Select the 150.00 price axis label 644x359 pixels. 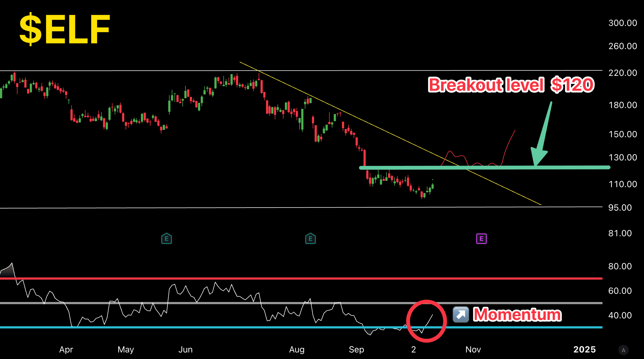pyautogui.click(x=623, y=134)
